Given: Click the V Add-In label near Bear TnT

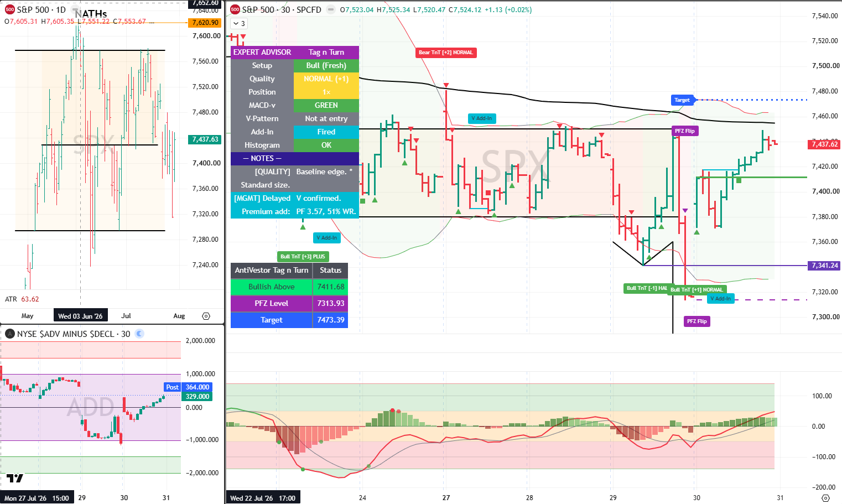Looking at the screenshot, I should point(481,118).
